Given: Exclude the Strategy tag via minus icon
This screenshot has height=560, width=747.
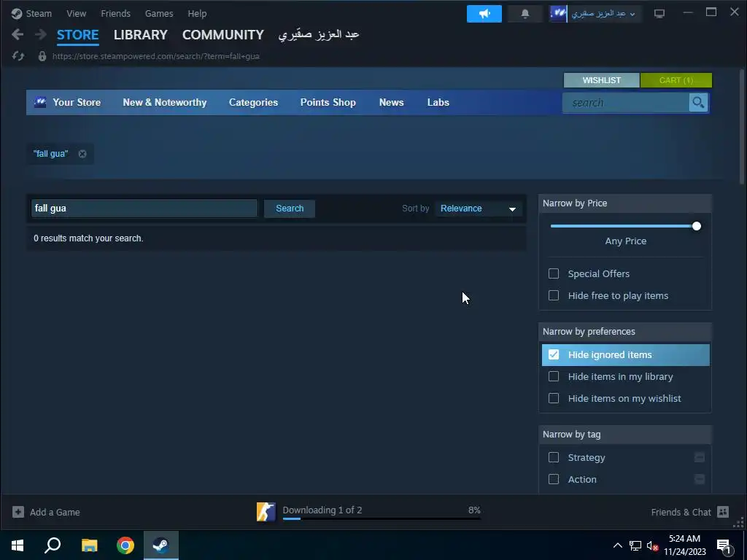Looking at the screenshot, I should [700, 458].
